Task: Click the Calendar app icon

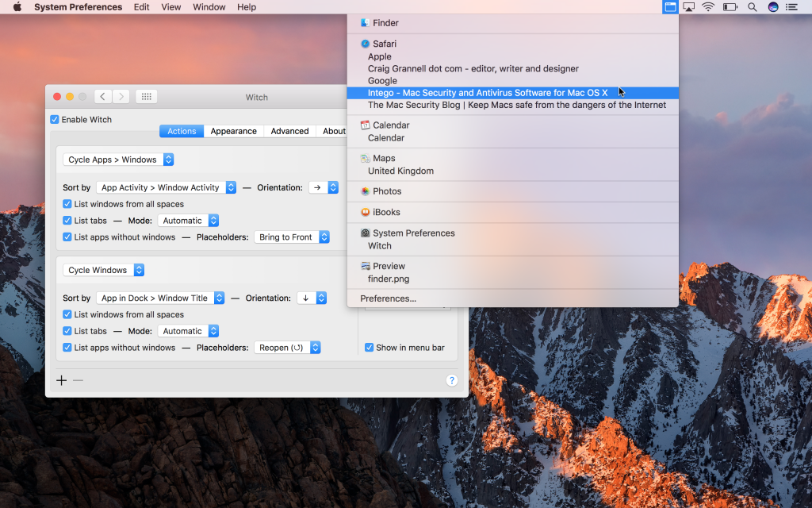Action: click(x=365, y=125)
